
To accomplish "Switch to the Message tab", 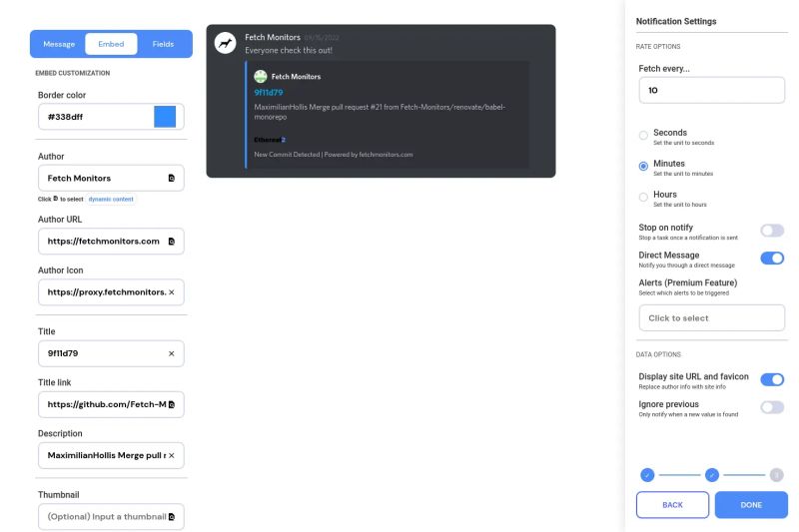I will tap(59, 44).
